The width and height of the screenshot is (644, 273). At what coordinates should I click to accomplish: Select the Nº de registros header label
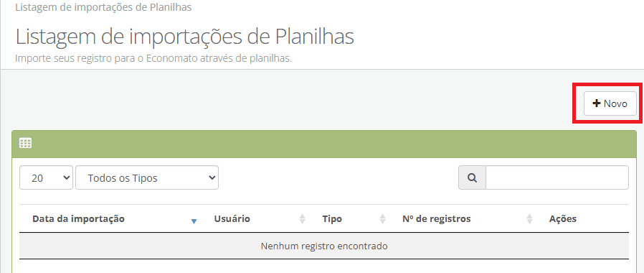pyautogui.click(x=437, y=218)
